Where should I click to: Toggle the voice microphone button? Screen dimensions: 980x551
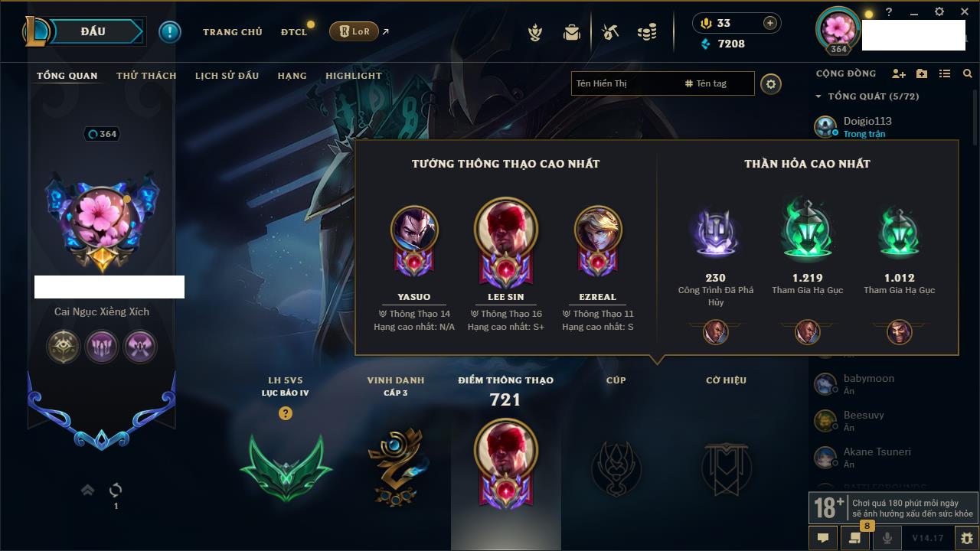click(887, 538)
